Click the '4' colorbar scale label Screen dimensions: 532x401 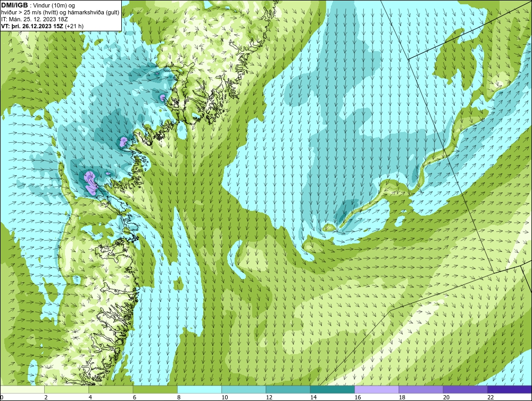pyautogui.click(x=90, y=398)
